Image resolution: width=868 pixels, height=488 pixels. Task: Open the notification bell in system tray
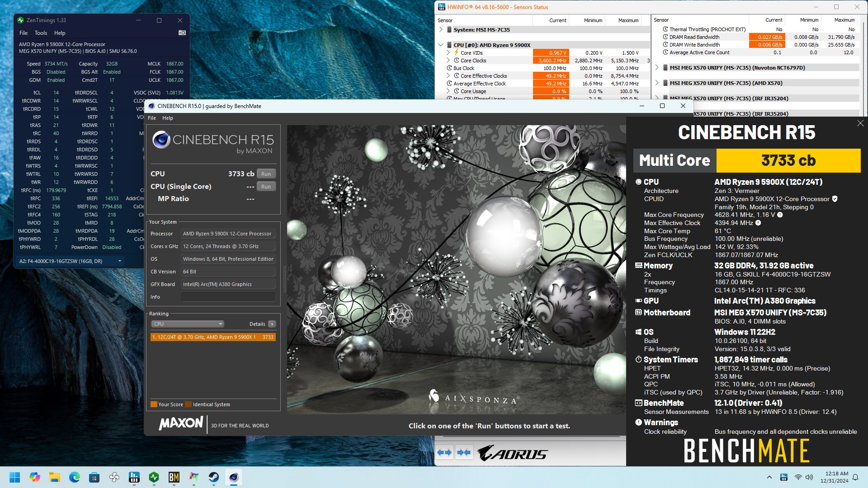pyautogui.click(x=855, y=477)
